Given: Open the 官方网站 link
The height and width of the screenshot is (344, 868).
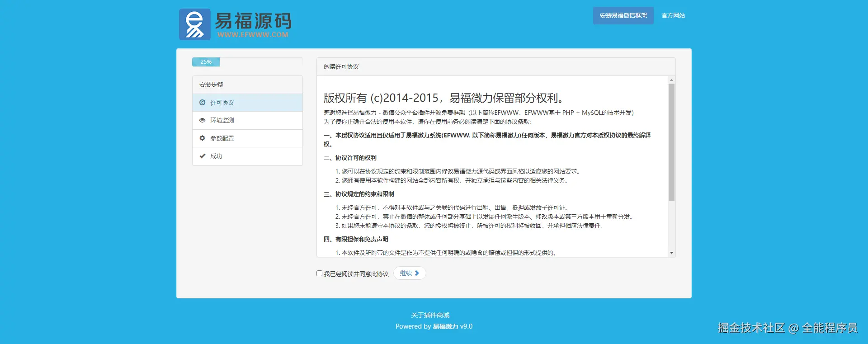Looking at the screenshot, I should point(673,15).
